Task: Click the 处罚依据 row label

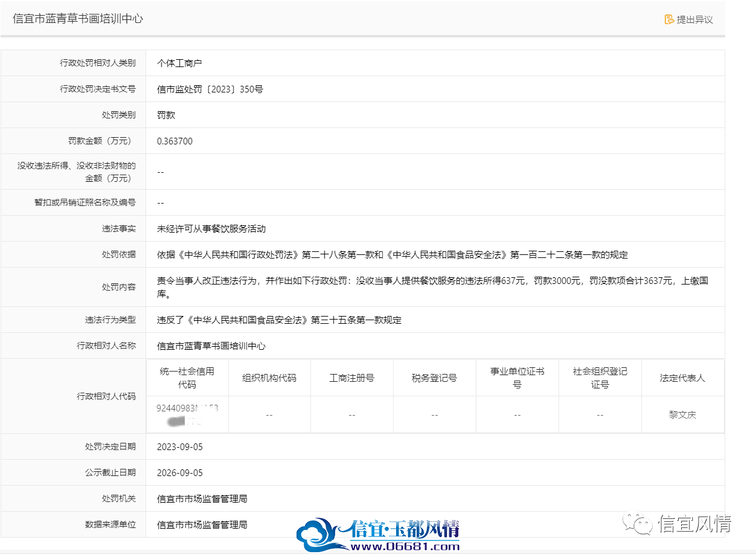Action: click(x=119, y=254)
